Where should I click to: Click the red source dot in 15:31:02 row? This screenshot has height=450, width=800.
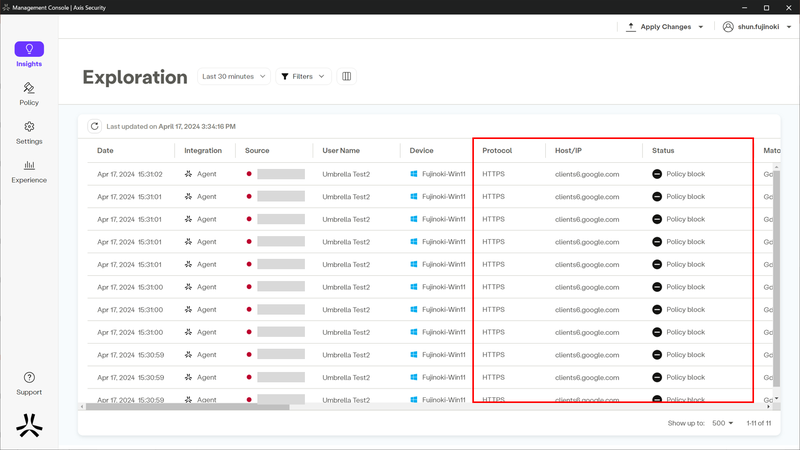tap(249, 174)
